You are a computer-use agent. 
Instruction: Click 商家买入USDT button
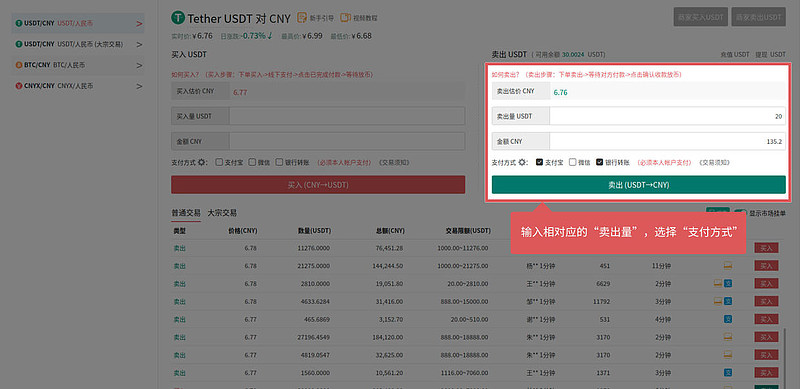[x=701, y=17]
